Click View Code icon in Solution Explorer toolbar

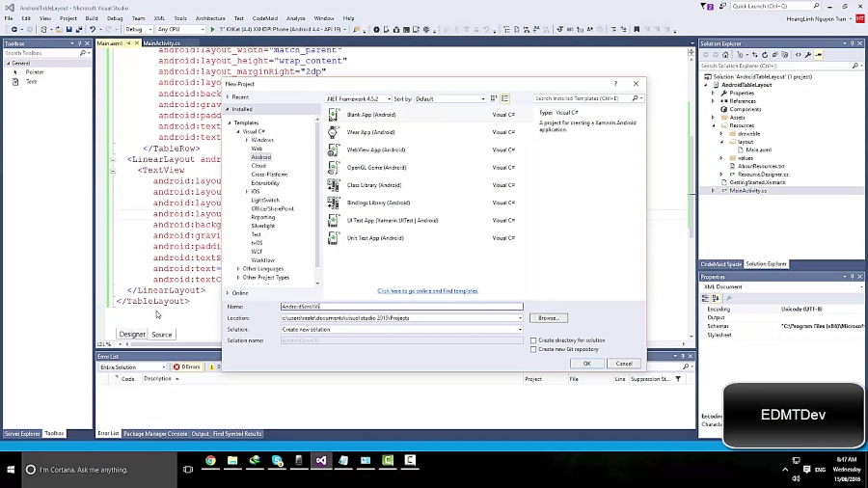pos(799,55)
